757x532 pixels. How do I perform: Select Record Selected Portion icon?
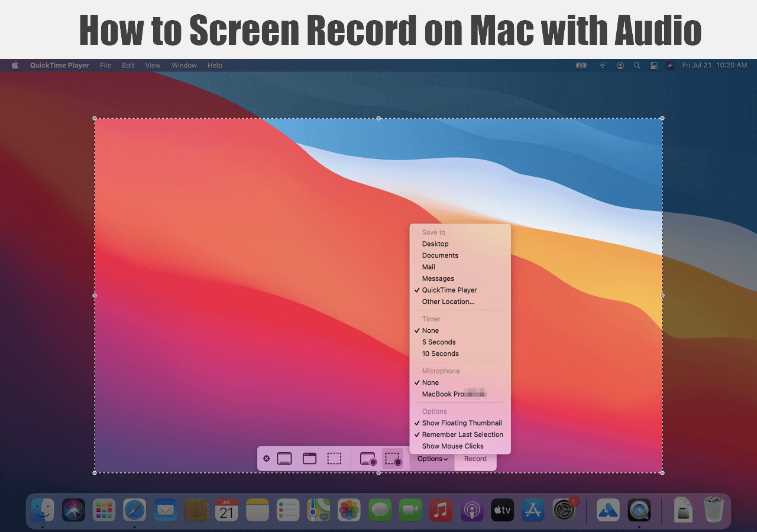click(393, 459)
